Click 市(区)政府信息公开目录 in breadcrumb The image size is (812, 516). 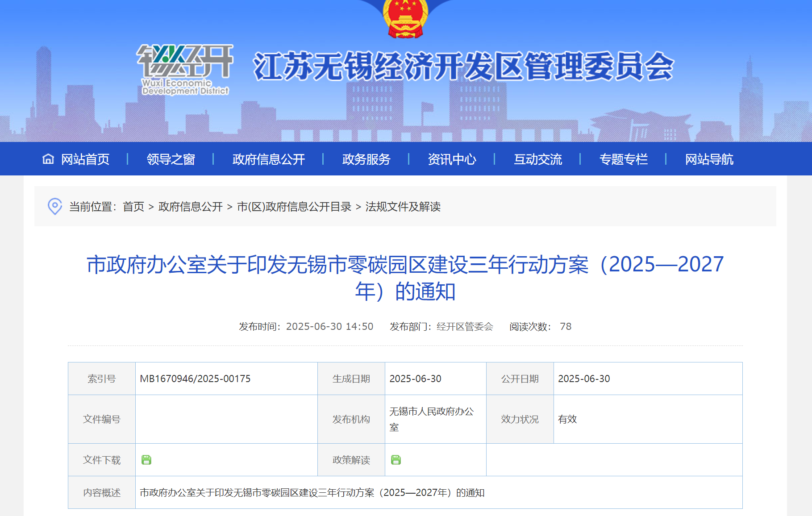pyautogui.click(x=296, y=207)
